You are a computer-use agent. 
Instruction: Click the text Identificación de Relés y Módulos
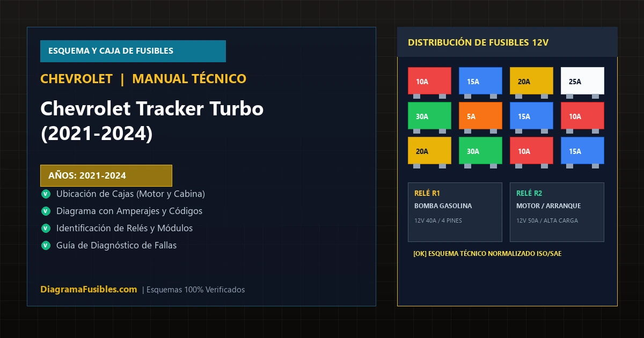click(x=125, y=228)
